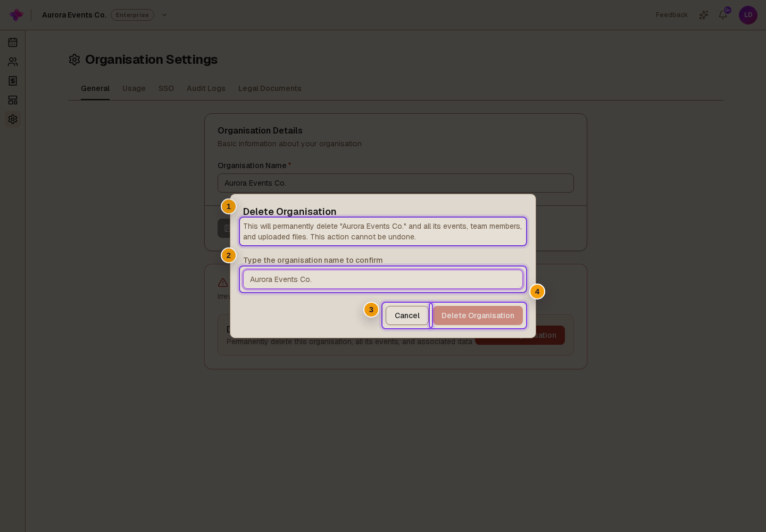
Task: Click "Basic information about your organisation" text
Action: (x=289, y=144)
